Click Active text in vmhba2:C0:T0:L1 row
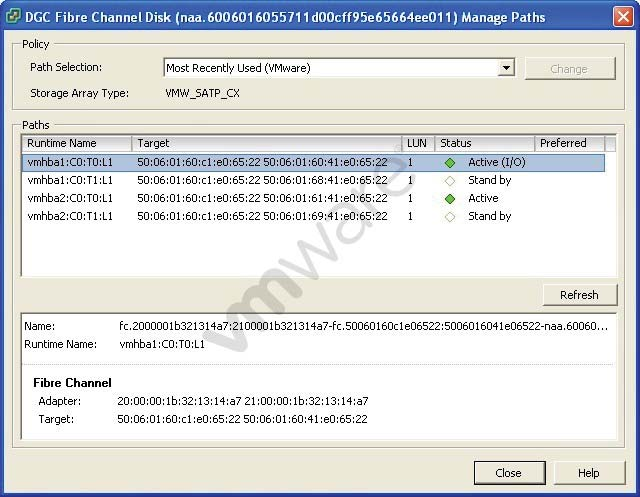 [483, 198]
